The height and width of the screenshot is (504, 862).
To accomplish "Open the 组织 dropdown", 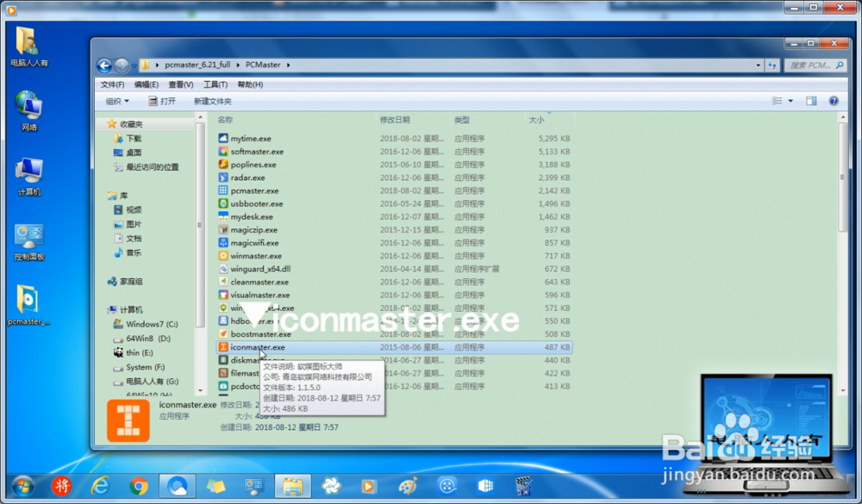I will (117, 101).
